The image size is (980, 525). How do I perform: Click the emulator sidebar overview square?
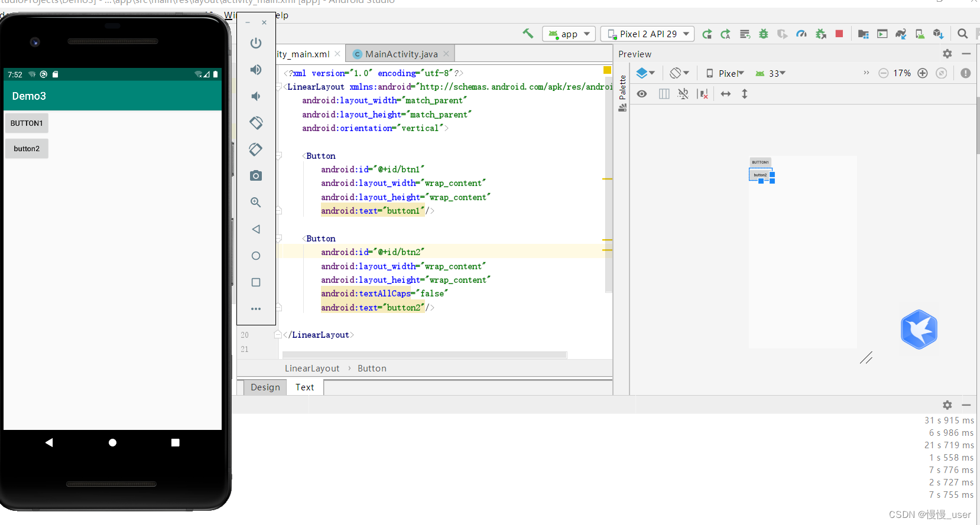(256, 282)
